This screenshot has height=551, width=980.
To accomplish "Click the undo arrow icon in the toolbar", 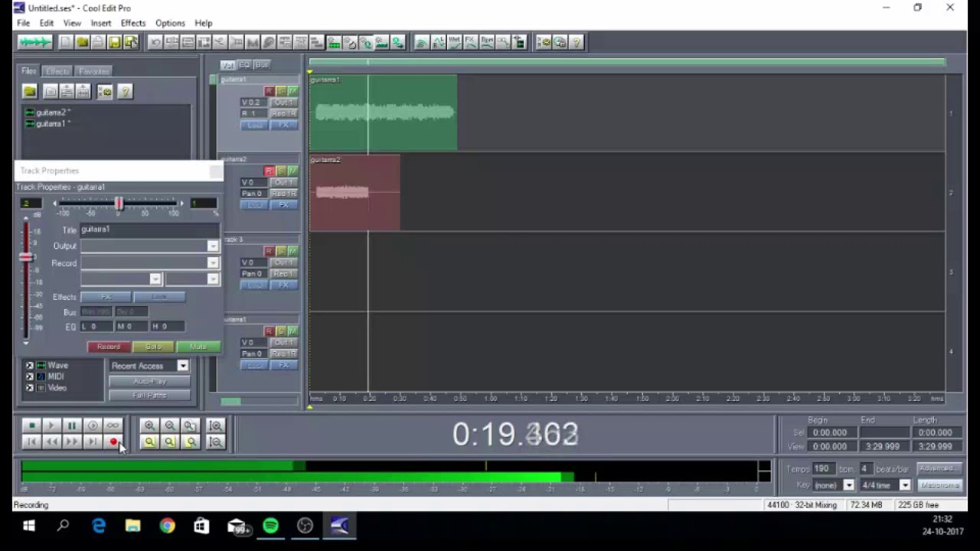I will tap(155, 42).
